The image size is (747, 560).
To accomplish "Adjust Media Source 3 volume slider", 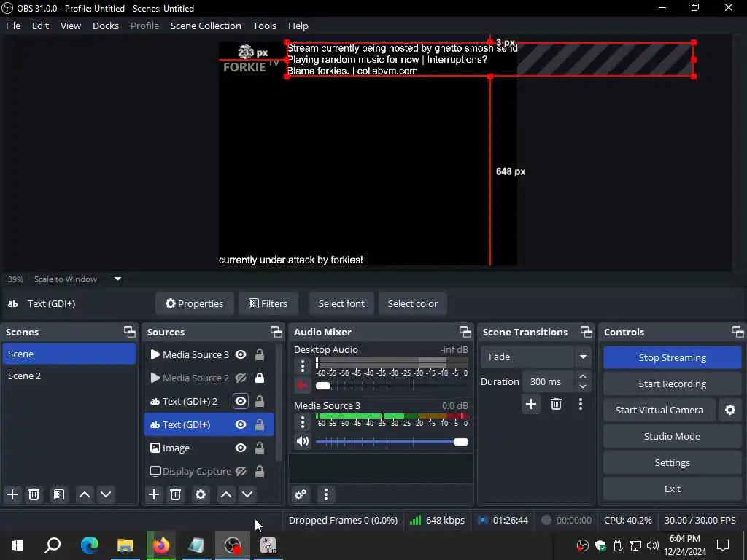I will pos(392,442).
